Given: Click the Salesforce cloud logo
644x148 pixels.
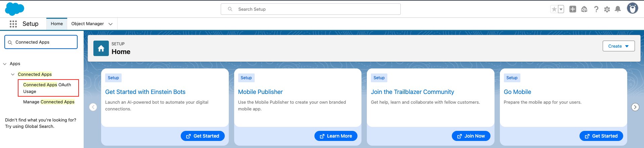Looking at the screenshot, I should 14,9.
